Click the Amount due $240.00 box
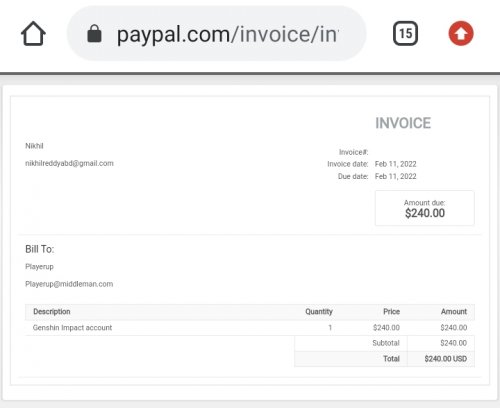500x408 pixels. click(425, 208)
